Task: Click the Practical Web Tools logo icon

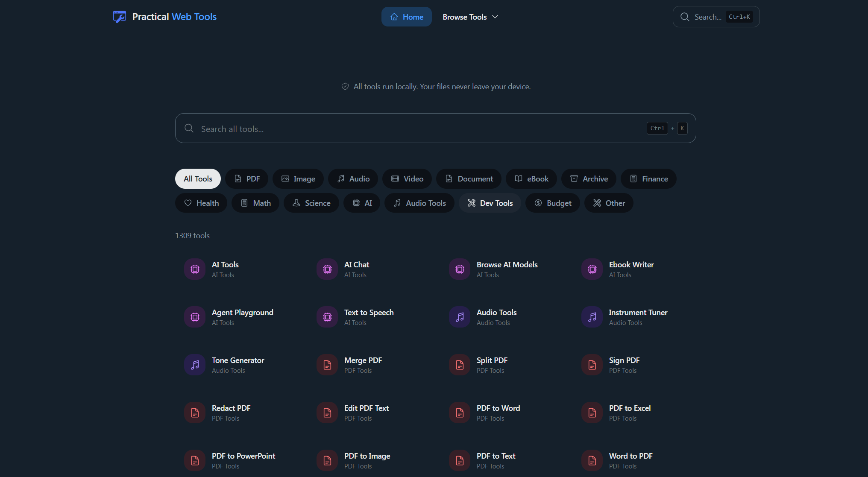Action: click(119, 17)
